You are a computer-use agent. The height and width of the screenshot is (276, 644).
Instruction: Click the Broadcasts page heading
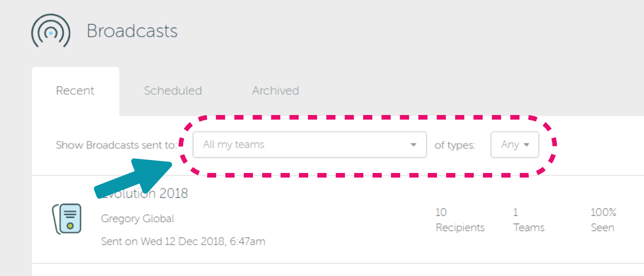(132, 31)
